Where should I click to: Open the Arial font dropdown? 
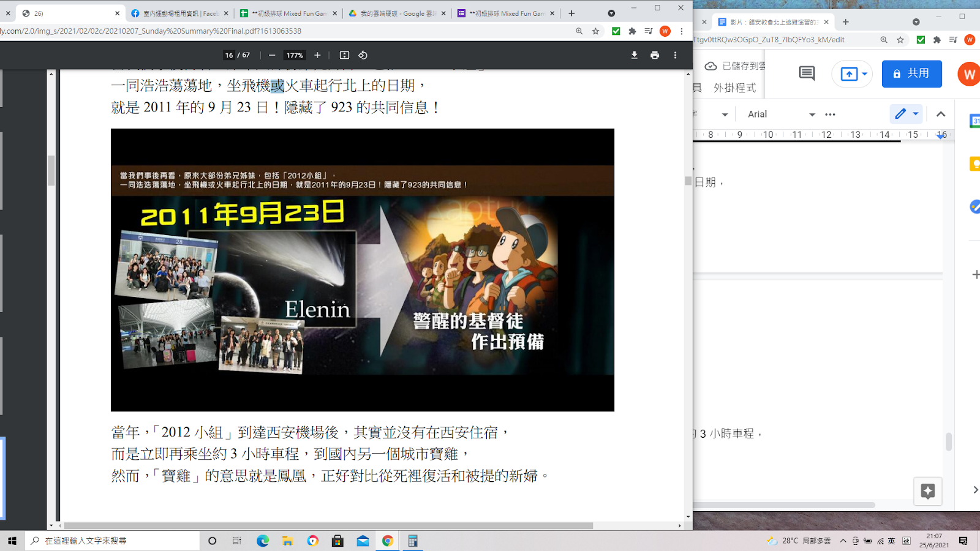[782, 114]
